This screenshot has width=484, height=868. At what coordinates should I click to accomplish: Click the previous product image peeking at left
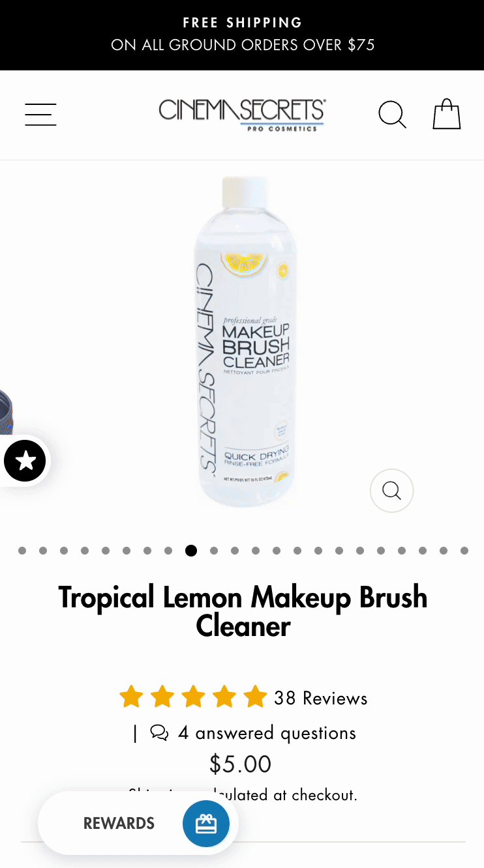(x=6, y=412)
